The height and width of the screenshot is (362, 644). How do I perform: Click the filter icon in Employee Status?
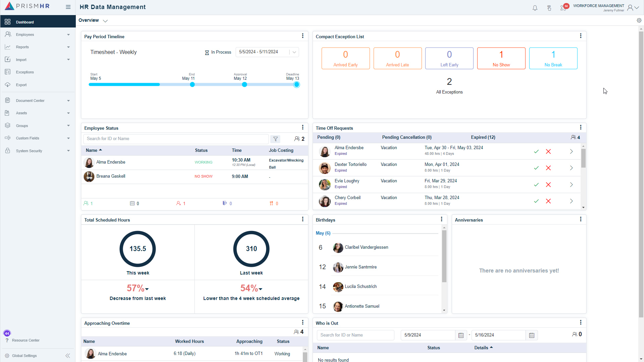click(x=276, y=139)
